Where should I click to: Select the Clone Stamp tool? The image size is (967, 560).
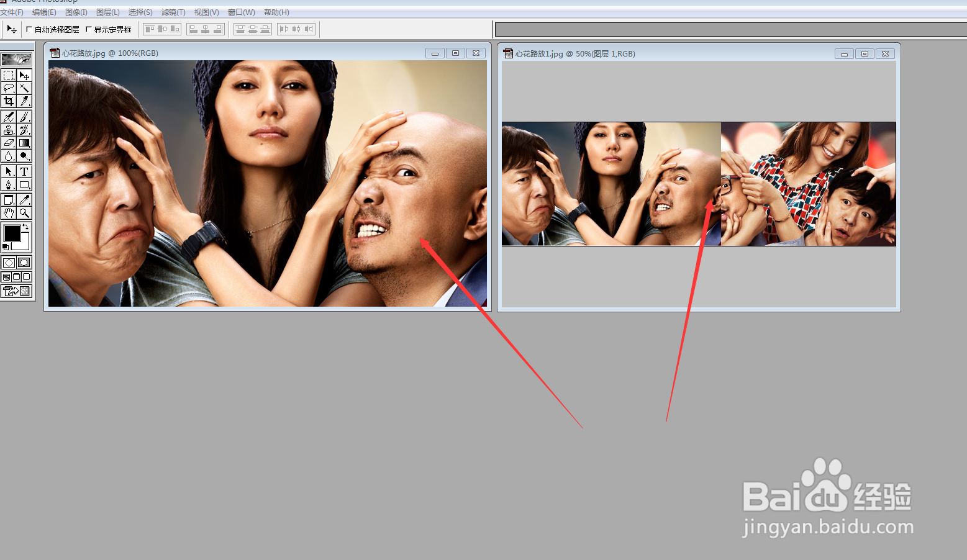click(9, 130)
